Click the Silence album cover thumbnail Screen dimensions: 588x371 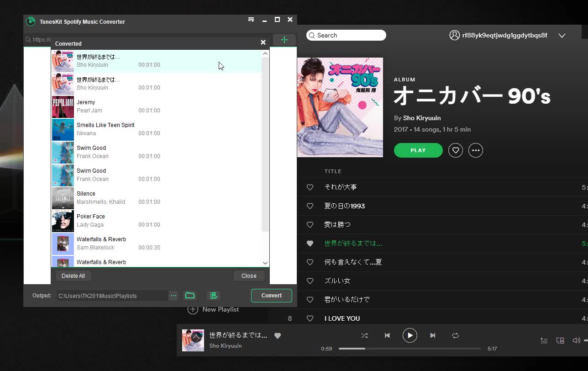pos(63,198)
